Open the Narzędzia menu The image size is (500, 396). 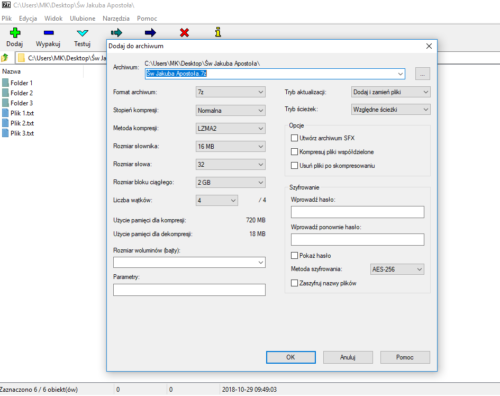click(116, 18)
